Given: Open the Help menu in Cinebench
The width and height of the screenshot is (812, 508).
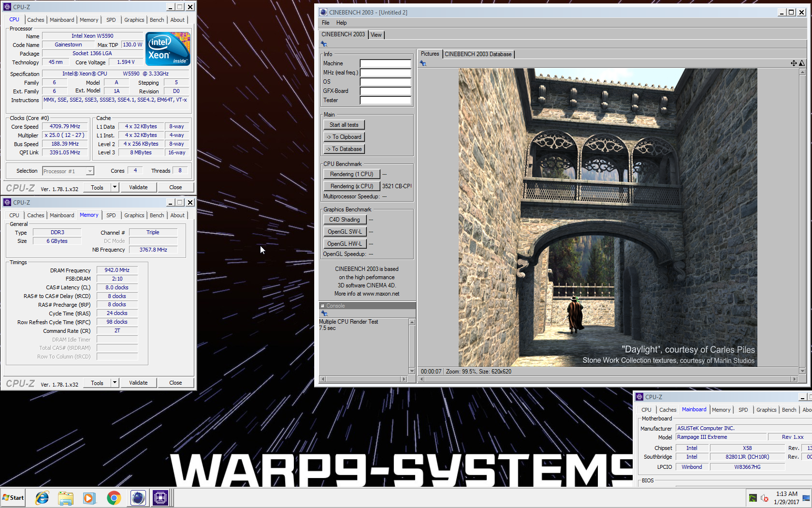Looking at the screenshot, I should click(x=342, y=23).
